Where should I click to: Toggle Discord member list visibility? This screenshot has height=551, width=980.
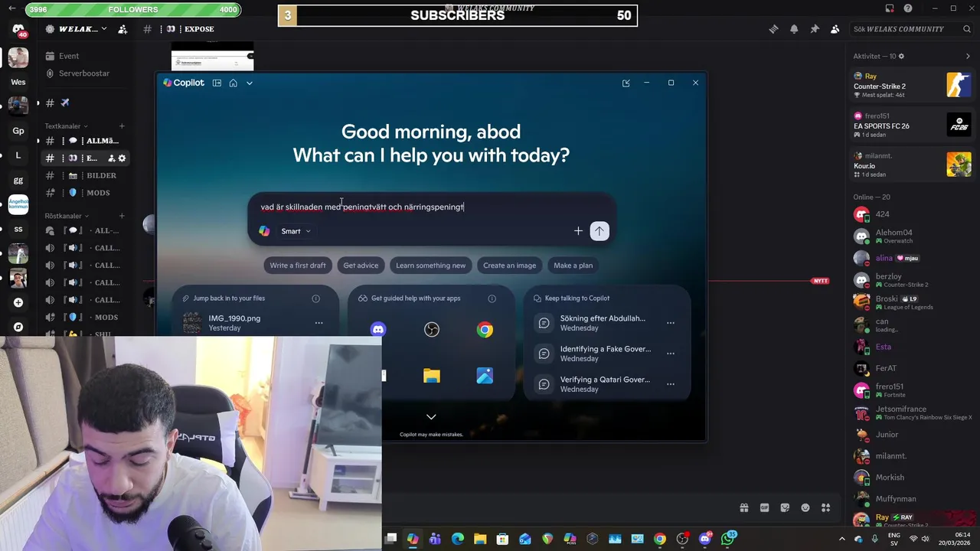pos(835,29)
